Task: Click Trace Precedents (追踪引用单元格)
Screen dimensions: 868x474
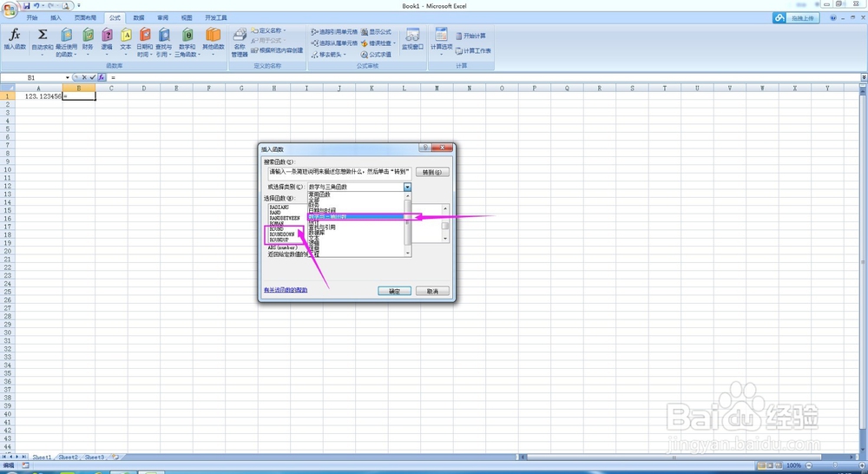Action: click(x=334, y=31)
